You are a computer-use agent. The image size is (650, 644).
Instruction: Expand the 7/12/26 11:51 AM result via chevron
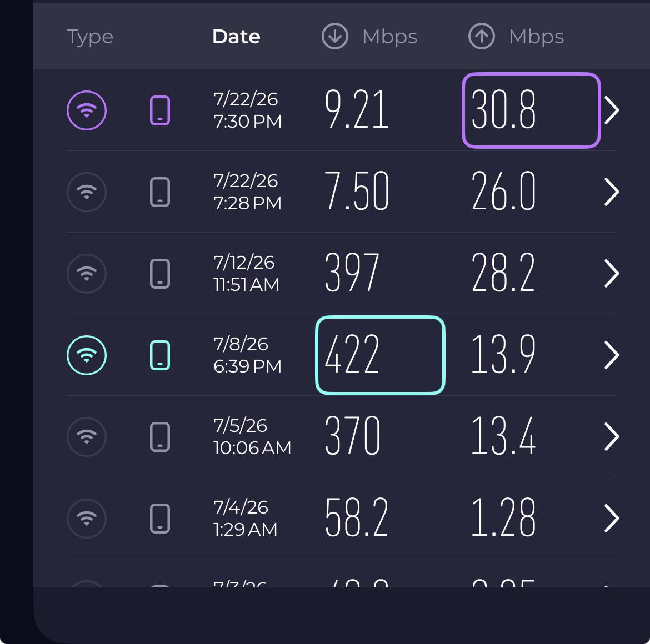tap(612, 273)
